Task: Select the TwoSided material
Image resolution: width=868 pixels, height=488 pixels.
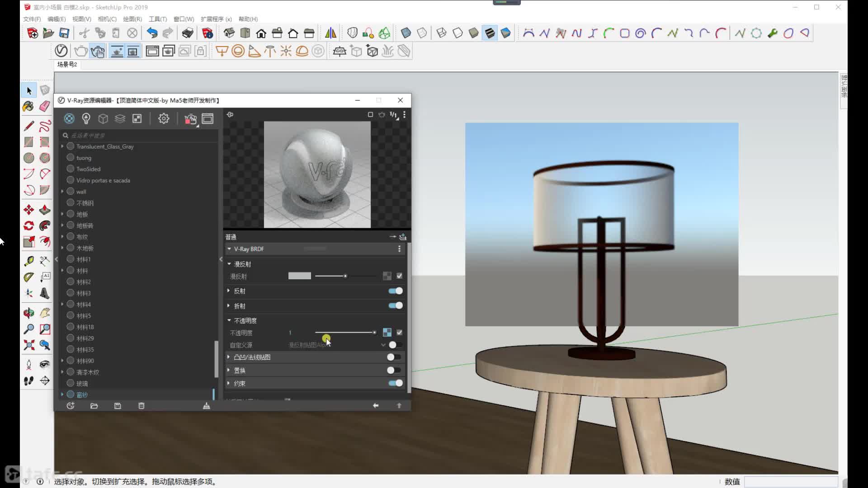Action: [x=88, y=169]
